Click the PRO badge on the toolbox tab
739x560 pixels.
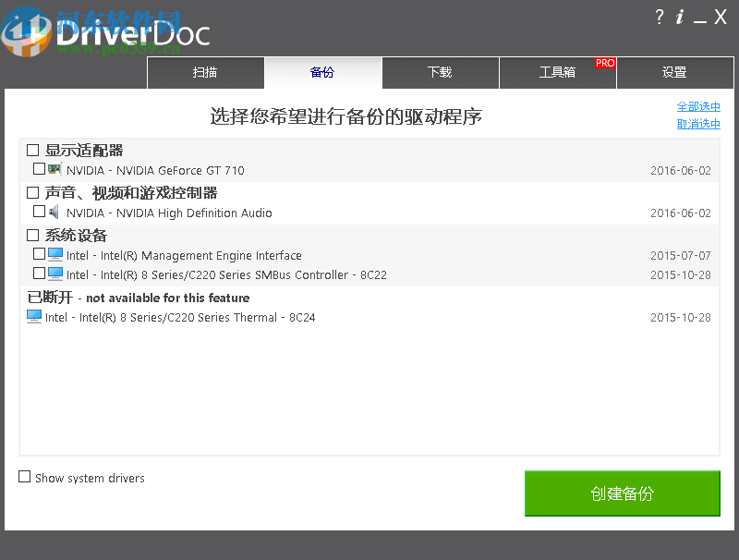(605, 63)
